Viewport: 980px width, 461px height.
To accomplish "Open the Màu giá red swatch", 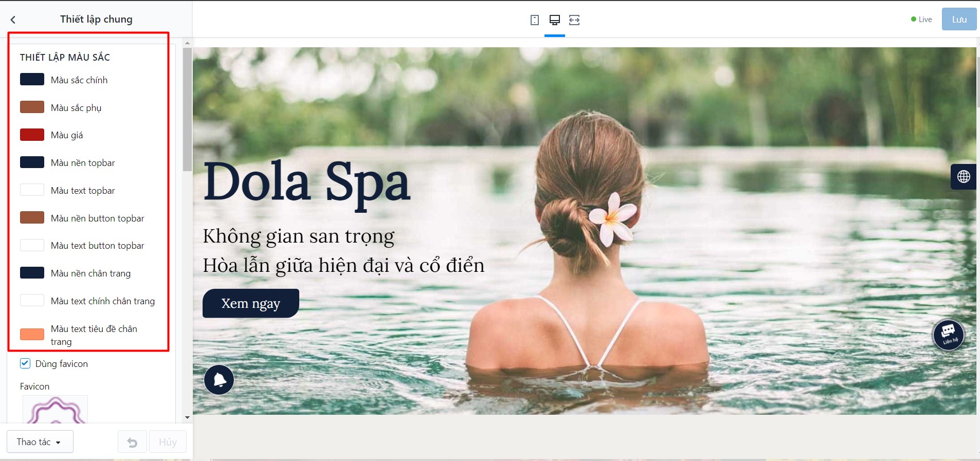I will pos(32,135).
